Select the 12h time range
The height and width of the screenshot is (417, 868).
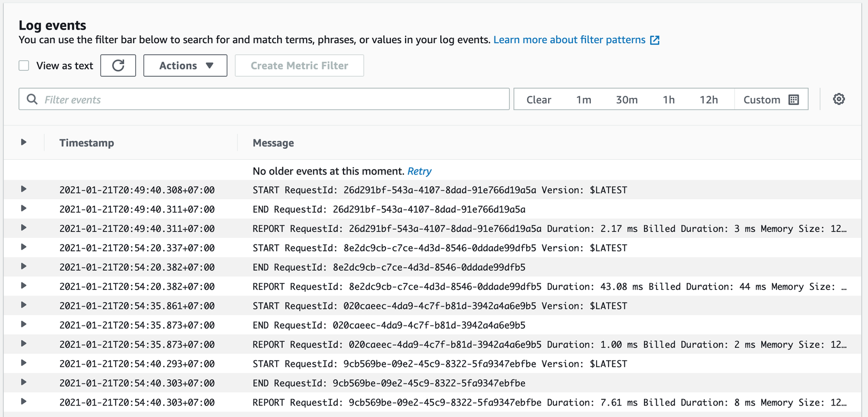click(708, 99)
